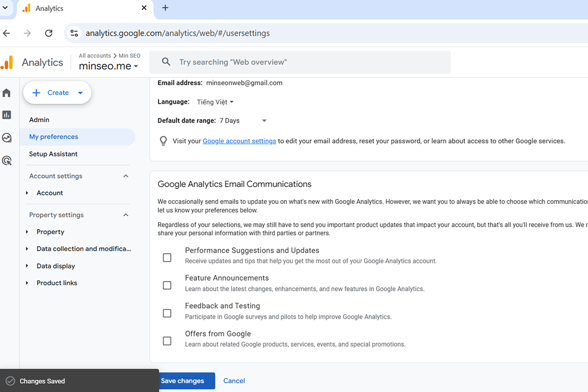Click the Save changes button

[x=183, y=381]
